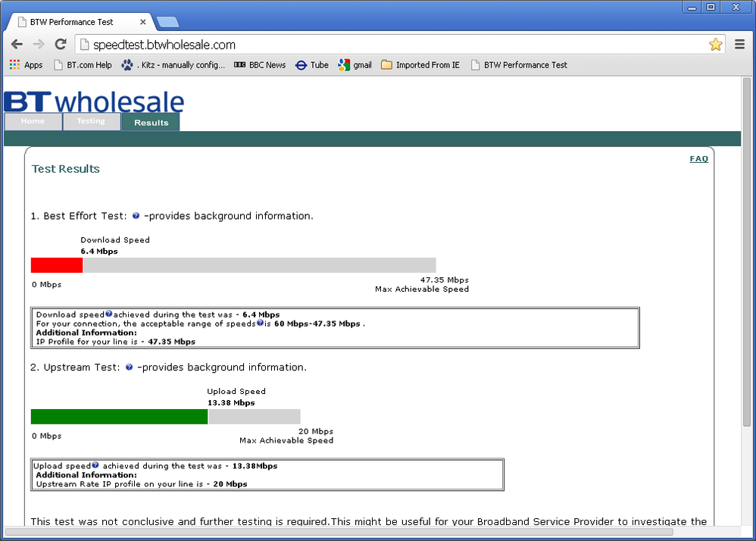Screen dimensions: 756x541
Task: Open the BBC News bookmark
Action: [x=260, y=64]
